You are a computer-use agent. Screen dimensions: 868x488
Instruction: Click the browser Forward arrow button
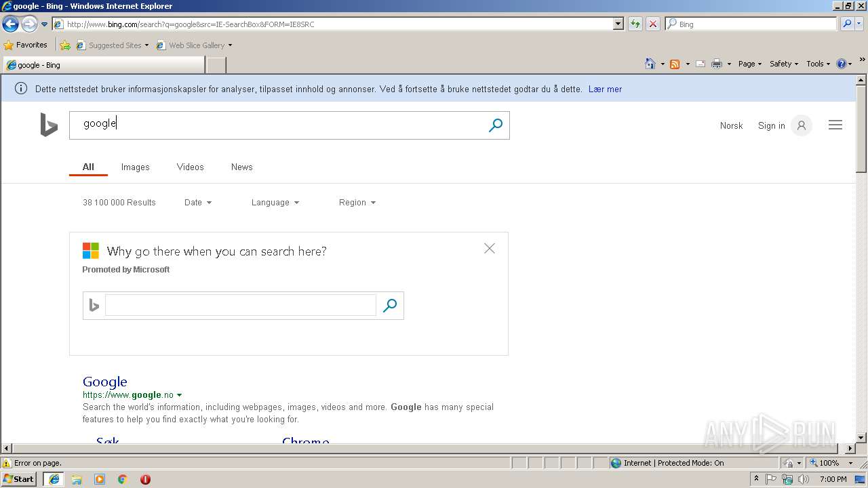29,24
